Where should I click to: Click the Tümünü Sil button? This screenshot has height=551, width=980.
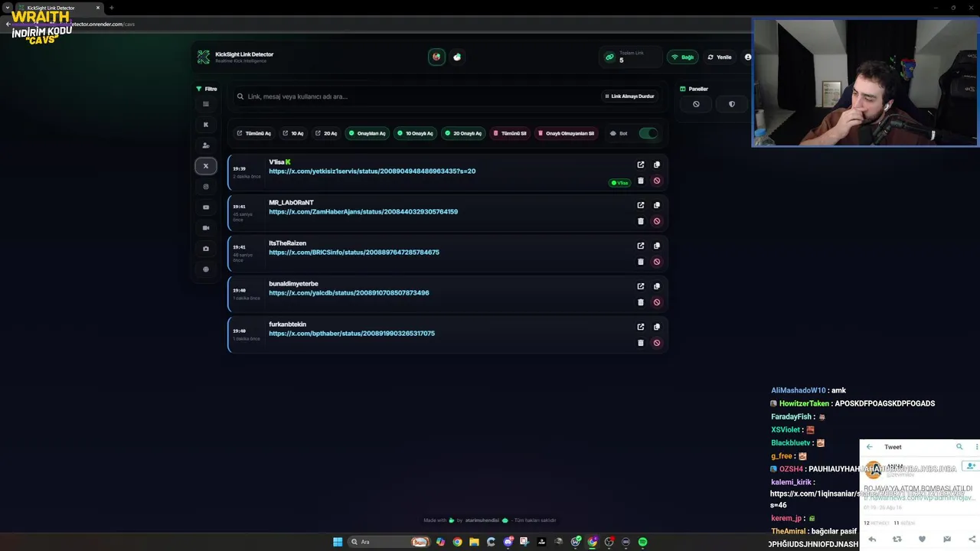510,133
